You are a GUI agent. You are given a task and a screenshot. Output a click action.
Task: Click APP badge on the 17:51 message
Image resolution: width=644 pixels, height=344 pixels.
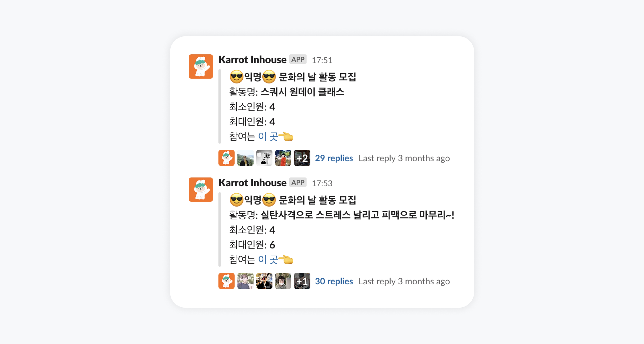coord(298,59)
